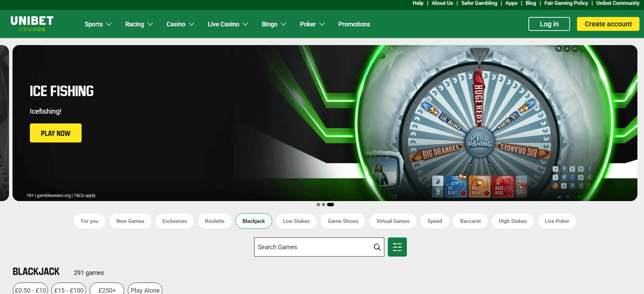Image resolution: width=644 pixels, height=294 pixels.
Task: Open the Live Casino menu item
Action: (224, 24)
